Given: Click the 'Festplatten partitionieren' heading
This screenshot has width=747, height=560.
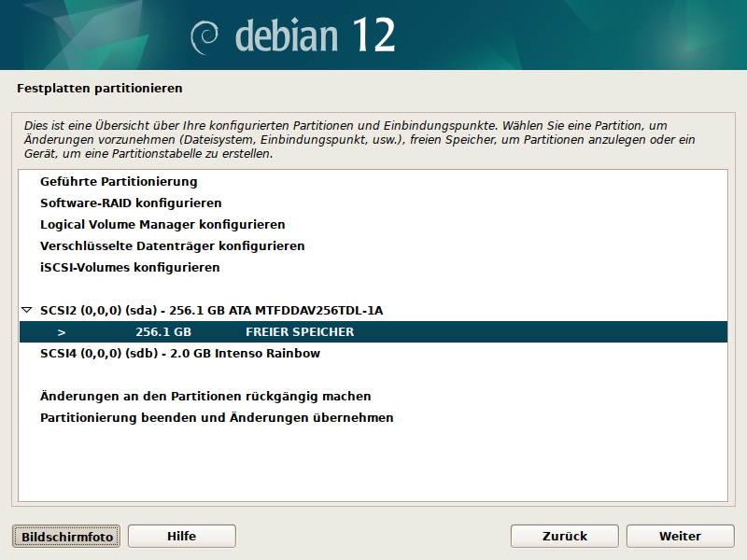Looking at the screenshot, I should pyautogui.click(x=100, y=89).
